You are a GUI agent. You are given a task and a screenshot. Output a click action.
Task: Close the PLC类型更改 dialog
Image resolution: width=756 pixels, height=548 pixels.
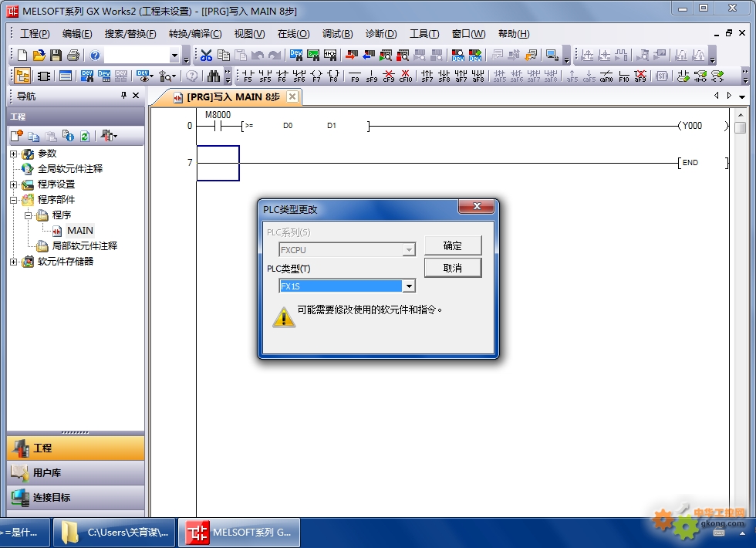477,207
